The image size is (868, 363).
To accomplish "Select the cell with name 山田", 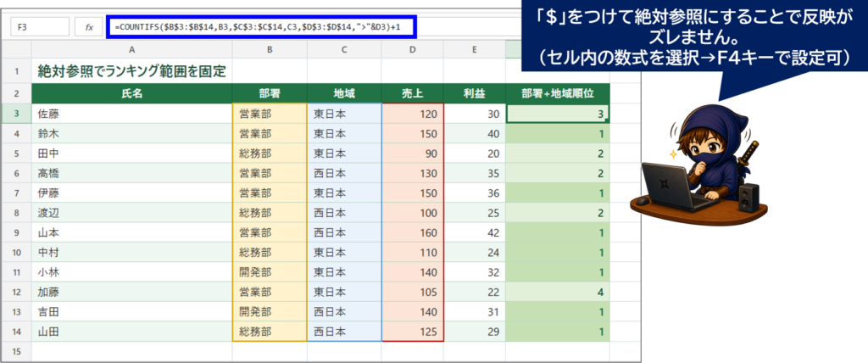I will (x=131, y=332).
